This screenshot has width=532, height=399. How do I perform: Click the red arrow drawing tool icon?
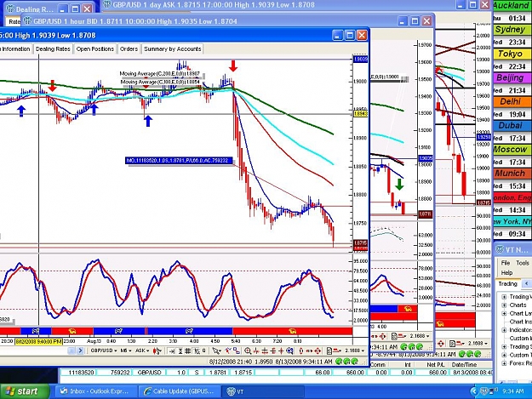tap(227, 351)
